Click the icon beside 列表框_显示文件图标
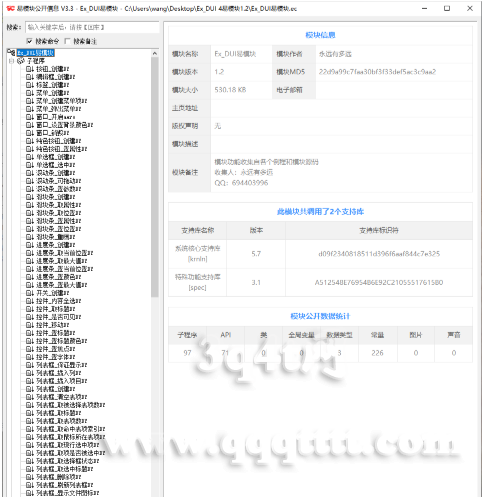 pyautogui.click(x=30, y=493)
